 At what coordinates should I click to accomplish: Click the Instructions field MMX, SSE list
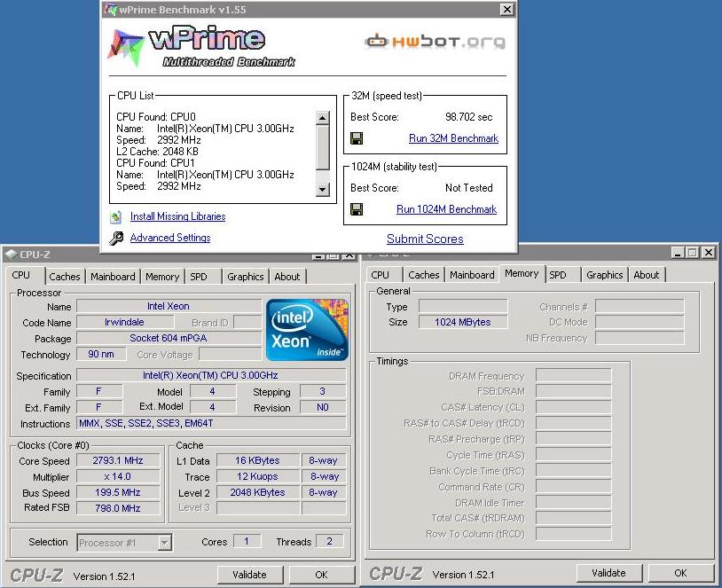211,423
